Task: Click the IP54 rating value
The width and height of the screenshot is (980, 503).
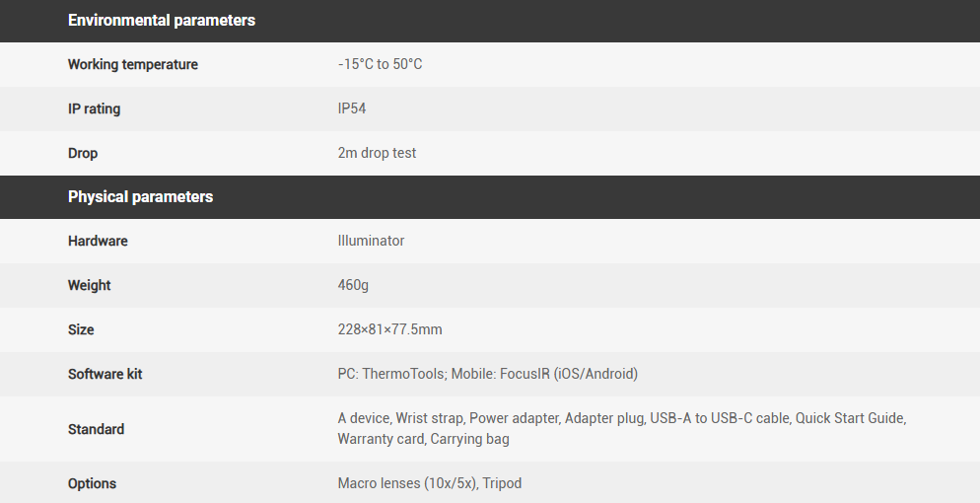Action: pyautogui.click(x=352, y=109)
